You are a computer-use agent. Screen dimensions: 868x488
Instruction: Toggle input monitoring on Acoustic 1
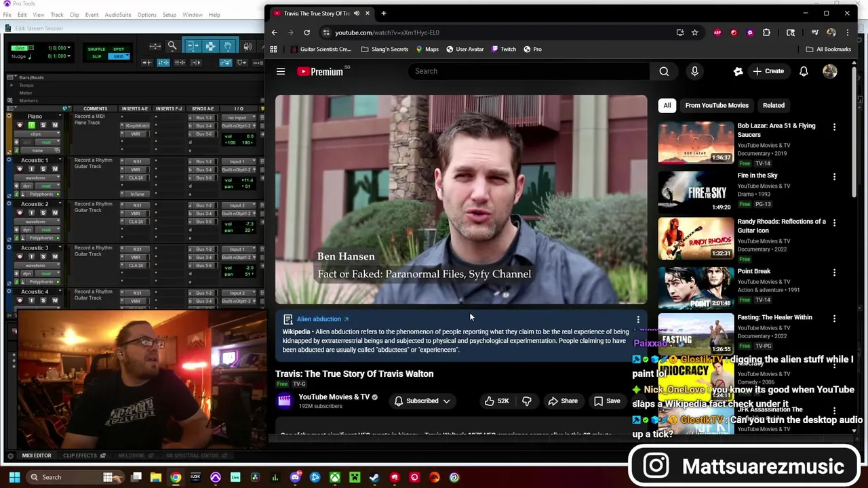(32, 169)
